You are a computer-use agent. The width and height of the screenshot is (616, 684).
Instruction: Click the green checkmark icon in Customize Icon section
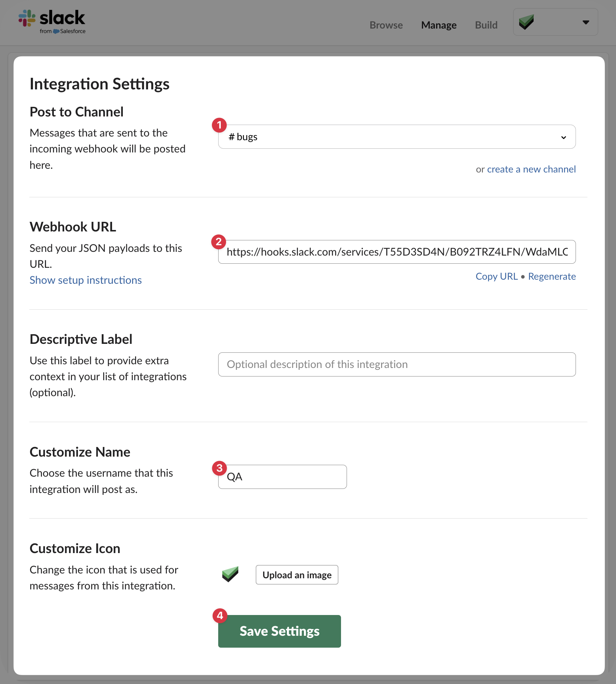(x=230, y=573)
